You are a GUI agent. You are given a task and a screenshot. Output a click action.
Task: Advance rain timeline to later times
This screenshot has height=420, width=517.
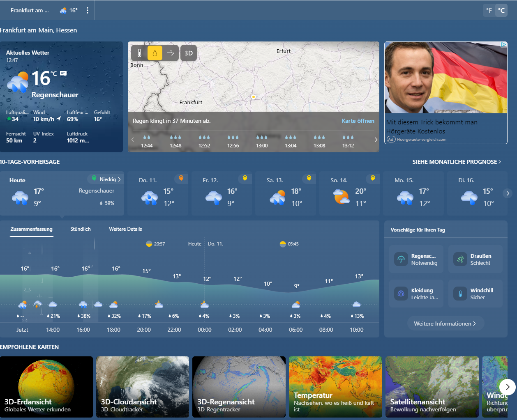coord(376,140)
